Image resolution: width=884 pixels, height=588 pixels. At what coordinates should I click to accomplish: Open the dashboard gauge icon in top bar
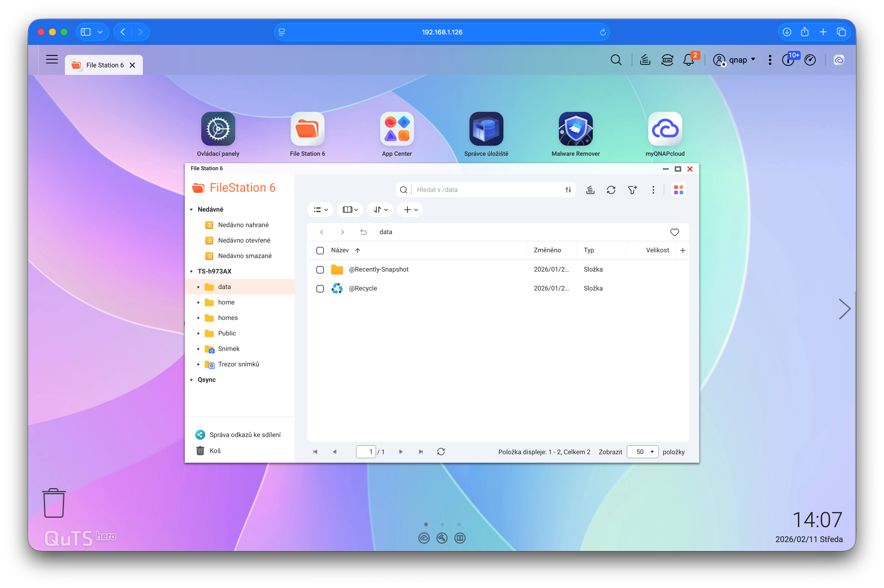pyautogui.click(x=810, y=60)
